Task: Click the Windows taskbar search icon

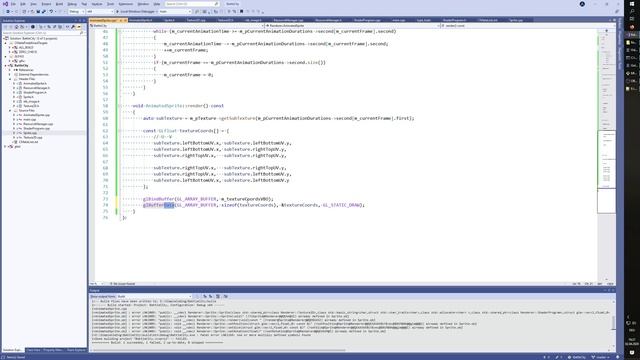Action: pyautogui.click(x=632, y=11)
